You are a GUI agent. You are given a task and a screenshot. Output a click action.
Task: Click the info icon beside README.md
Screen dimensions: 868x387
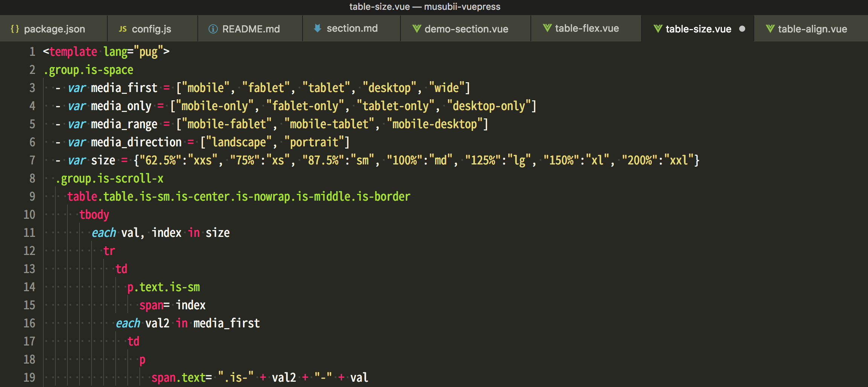coord(213,28)
